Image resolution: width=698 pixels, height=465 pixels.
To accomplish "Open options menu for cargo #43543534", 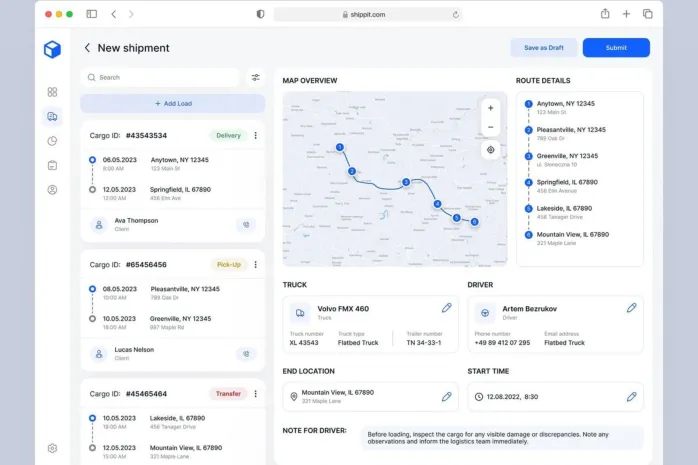I will click(x=255, y=136).
